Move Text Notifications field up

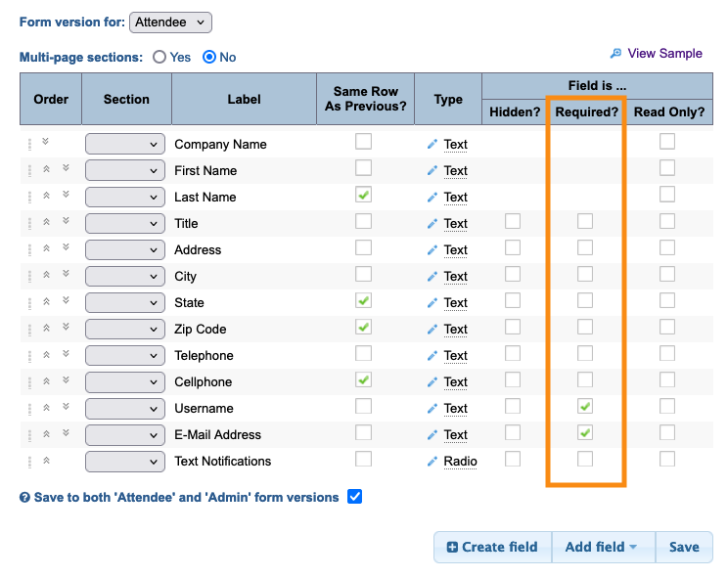click(45, 460)
